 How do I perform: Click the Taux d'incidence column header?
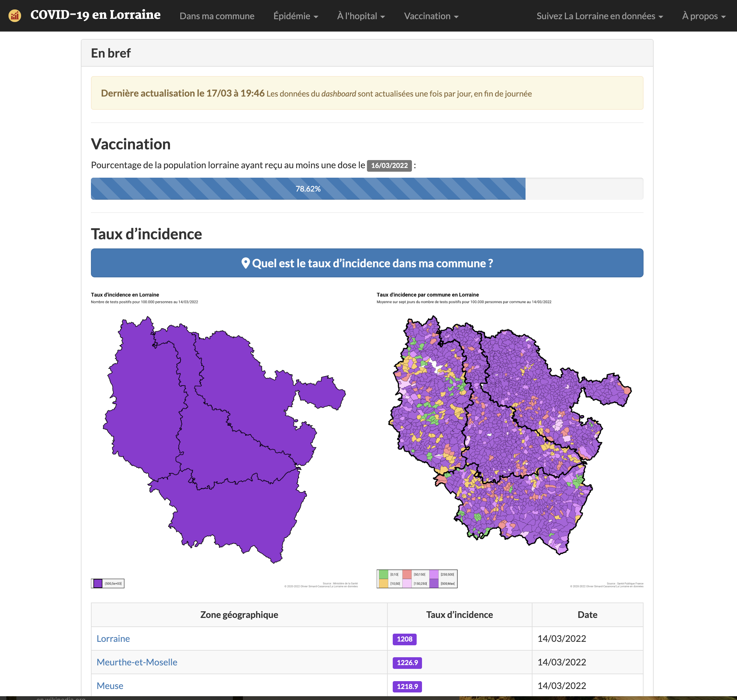coord(459,614)
